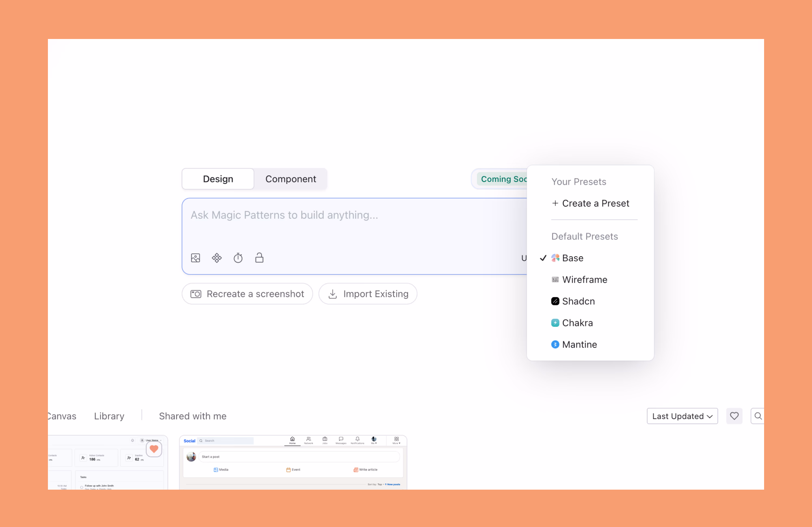Open the Last Updated sort dropdown
The width and height of the screenshot is (812, 527).
point(682,416)
